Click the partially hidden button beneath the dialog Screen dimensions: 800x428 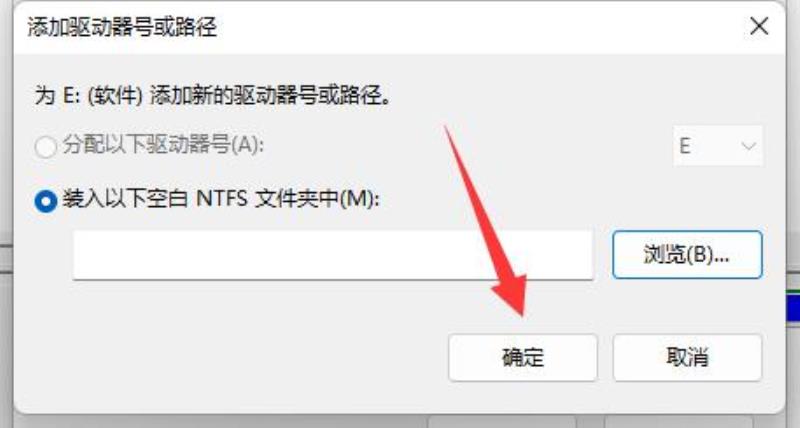coord(503,421)
